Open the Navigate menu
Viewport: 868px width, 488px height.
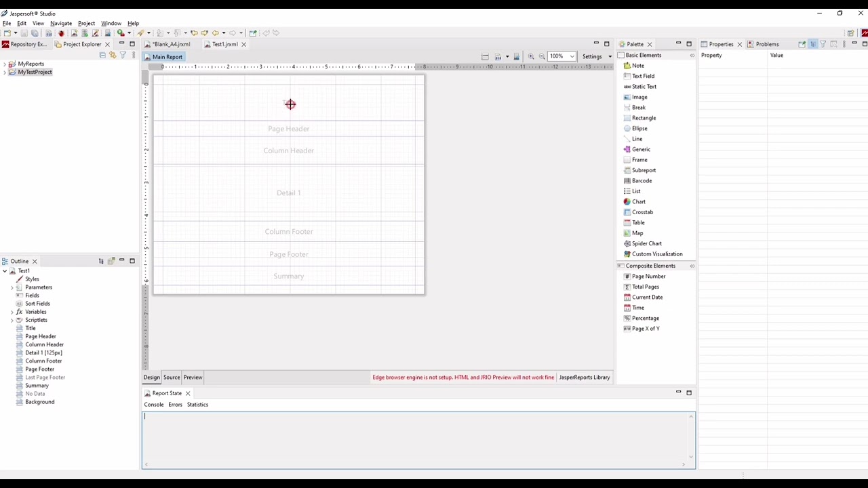60,23
